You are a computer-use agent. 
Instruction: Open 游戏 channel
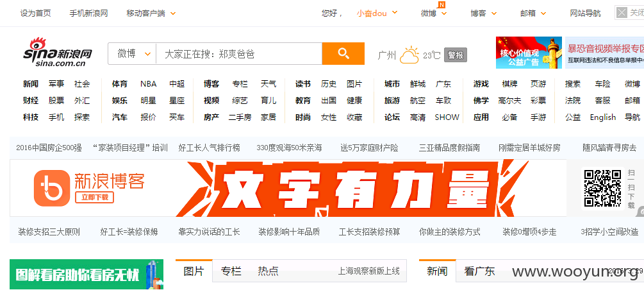[481, 84]
